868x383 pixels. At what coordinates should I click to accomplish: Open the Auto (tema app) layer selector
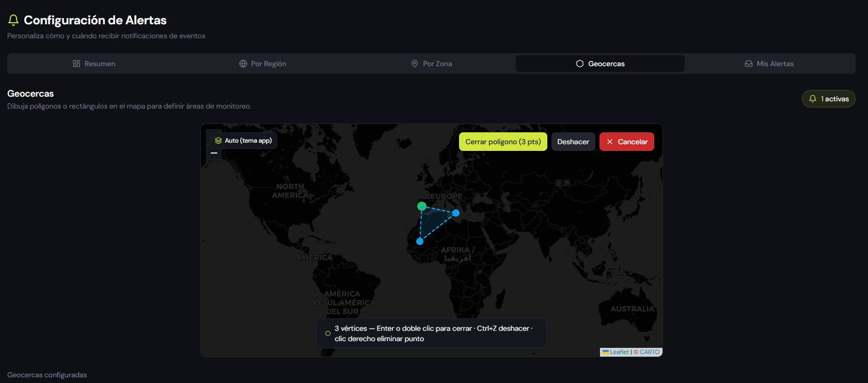(243, 141)
